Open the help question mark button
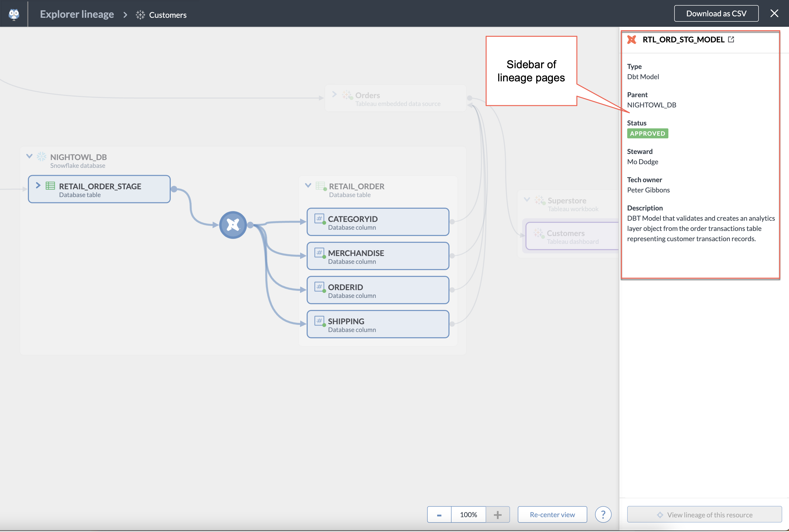The height and width of the screenshot is (532, 789). [x=603, y=514]
